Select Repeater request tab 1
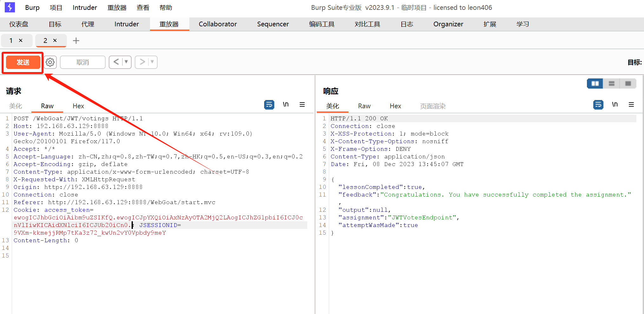This screenshot has width=644, height=314. pos(11,40)
